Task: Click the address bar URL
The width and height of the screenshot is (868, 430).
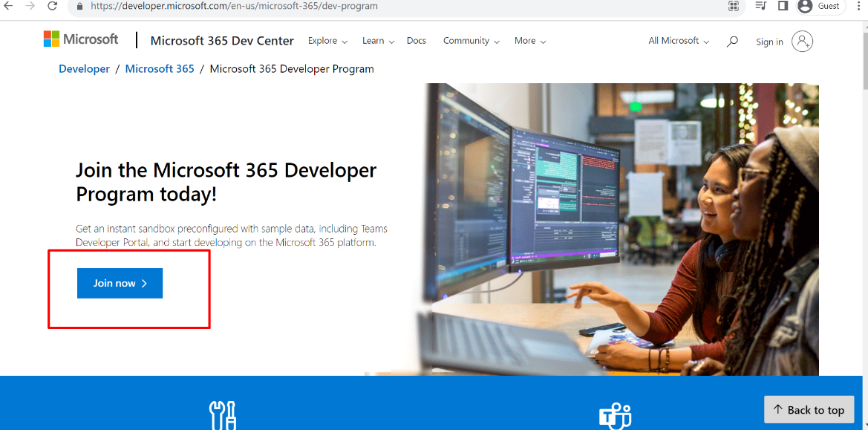Action: tap(235, 7)
